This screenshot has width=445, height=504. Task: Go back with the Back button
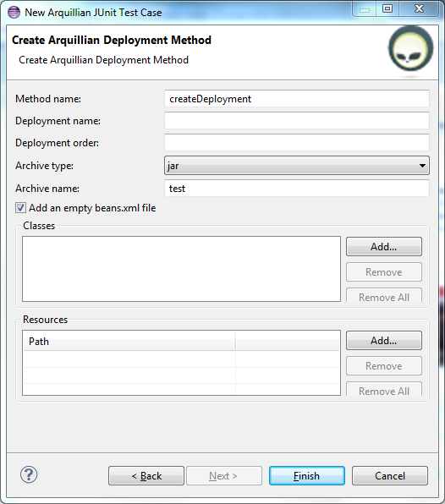coord(146,476)
